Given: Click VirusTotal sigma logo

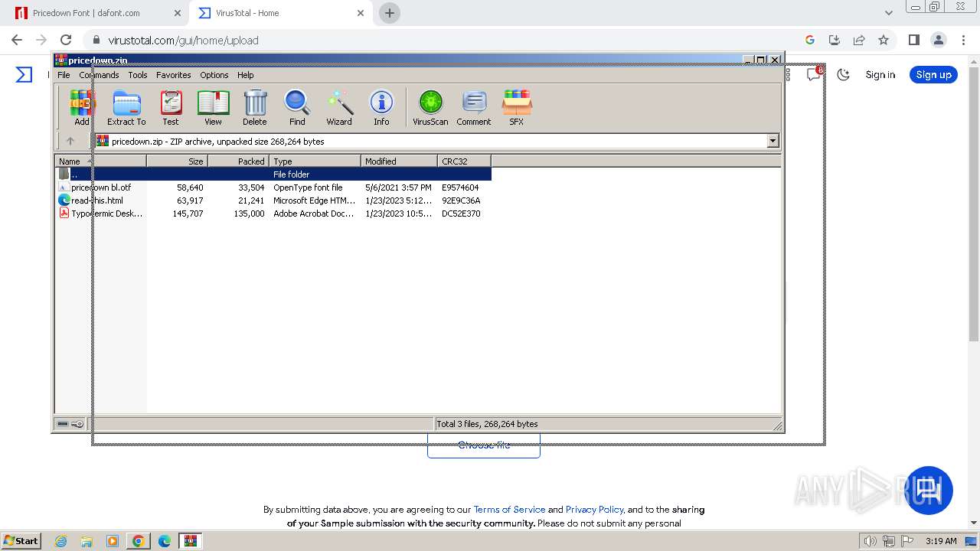Looking at the screenshot, I should pyautogui.click(x=24, y=74).
